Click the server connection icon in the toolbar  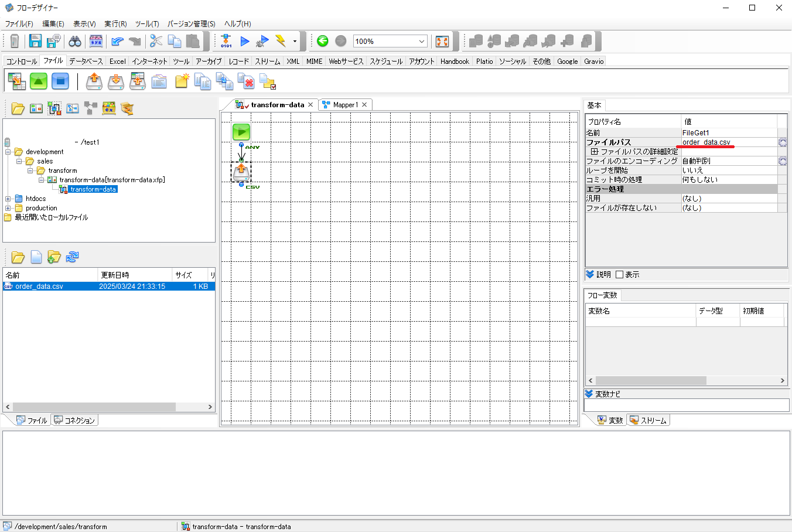(x=15, y=41)
